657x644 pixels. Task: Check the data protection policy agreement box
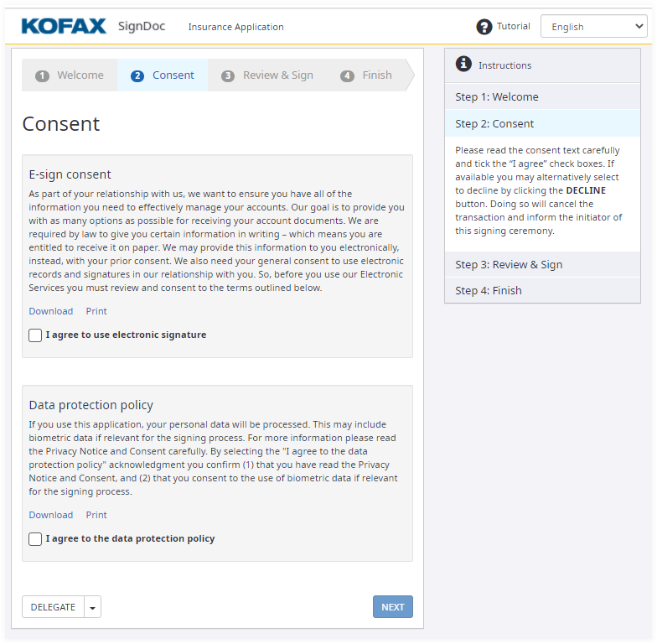(x=35, y=539)
